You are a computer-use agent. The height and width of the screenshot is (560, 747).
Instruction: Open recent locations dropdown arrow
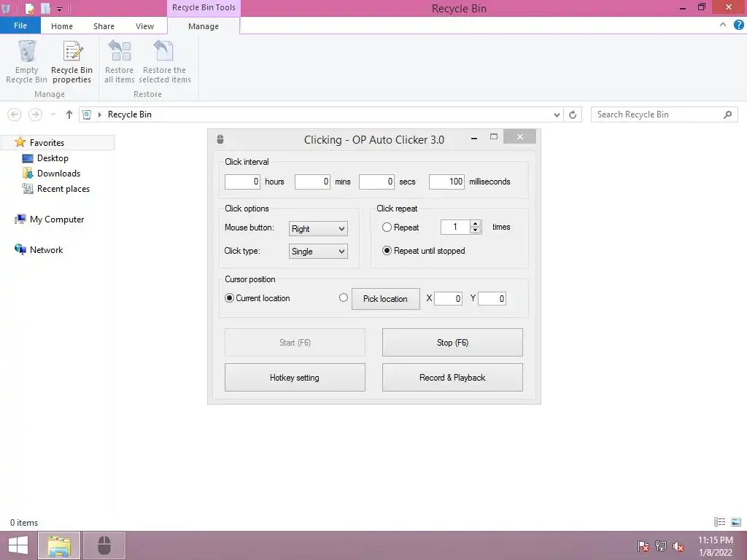[53, 114]
